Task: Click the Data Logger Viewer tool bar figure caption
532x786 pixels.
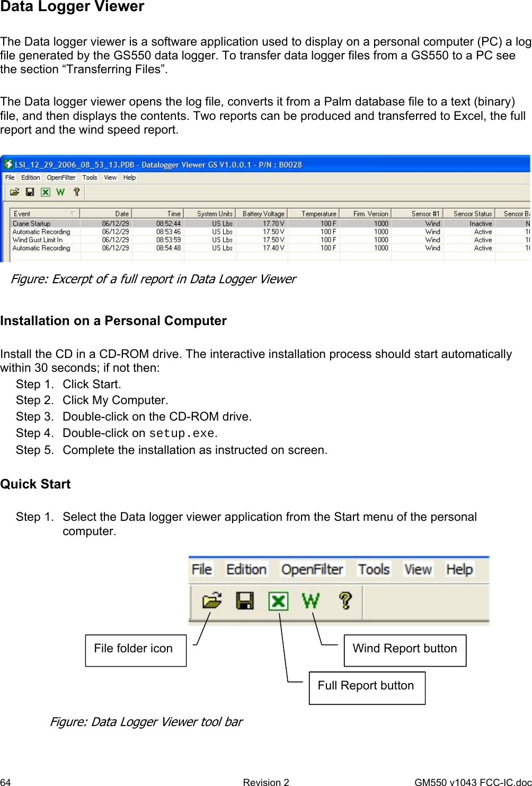Action: [x=146, y=722]
